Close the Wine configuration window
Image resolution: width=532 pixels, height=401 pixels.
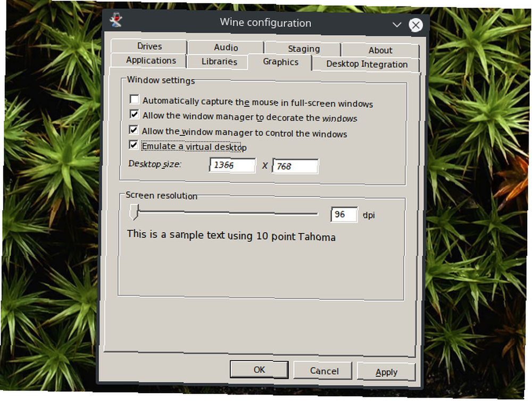click(415, 25)
